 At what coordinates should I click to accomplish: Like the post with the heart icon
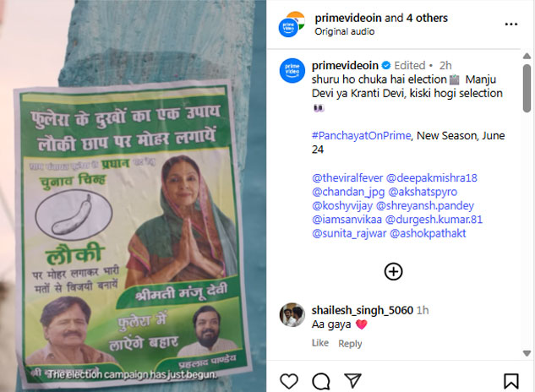pyautogui.click(x=289, y=381)
